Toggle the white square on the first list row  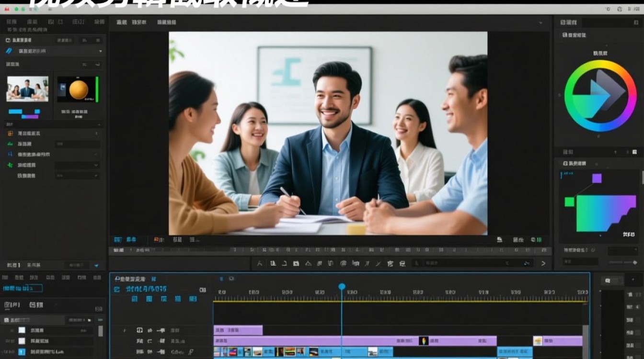point(22,330)
